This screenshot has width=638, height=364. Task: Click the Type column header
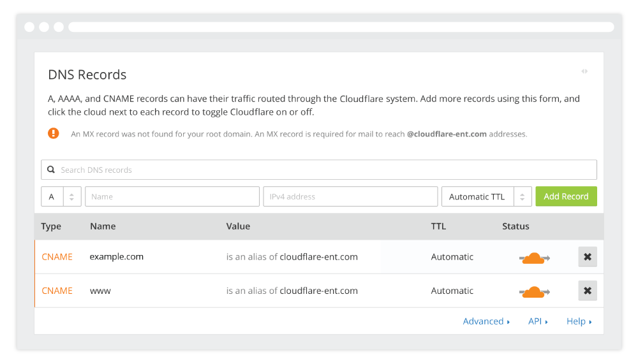click(51, 226)
